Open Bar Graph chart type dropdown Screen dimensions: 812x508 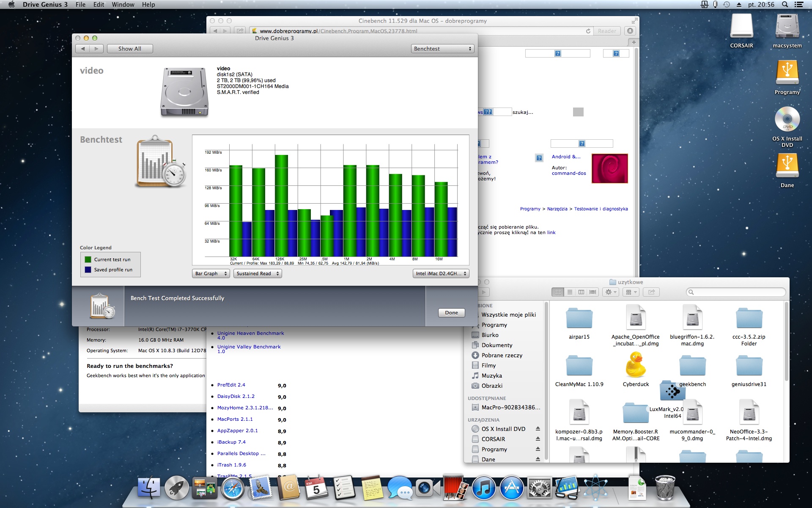click(211, 273)
